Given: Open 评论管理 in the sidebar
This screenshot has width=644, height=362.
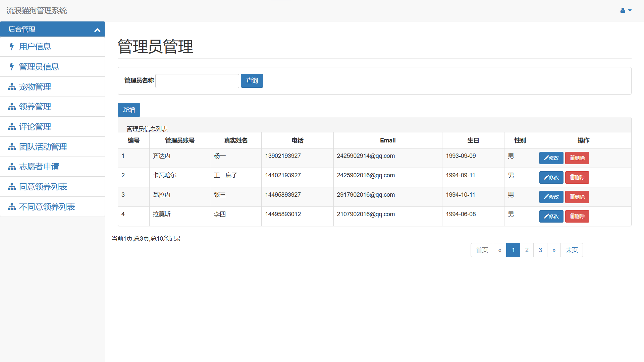Looking at the screenshot, I should coord(35,127).
